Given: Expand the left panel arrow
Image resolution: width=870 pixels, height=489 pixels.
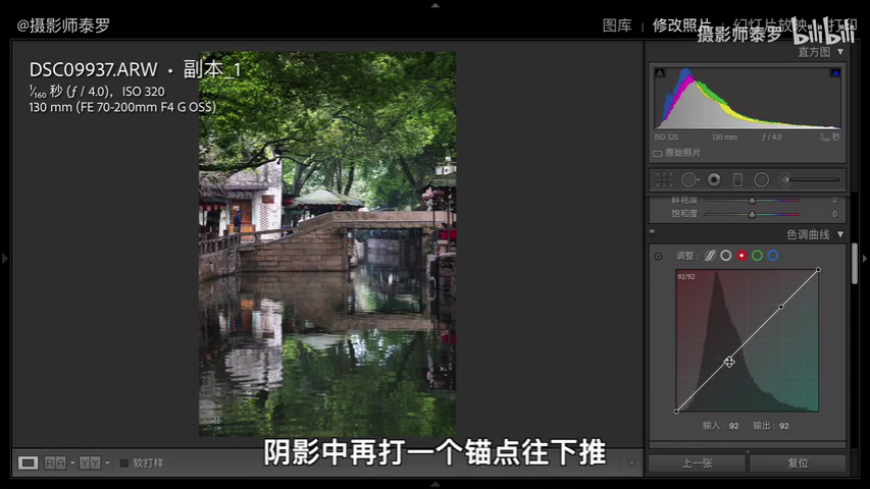Looking at the screenshot, I should pos(4,259).
